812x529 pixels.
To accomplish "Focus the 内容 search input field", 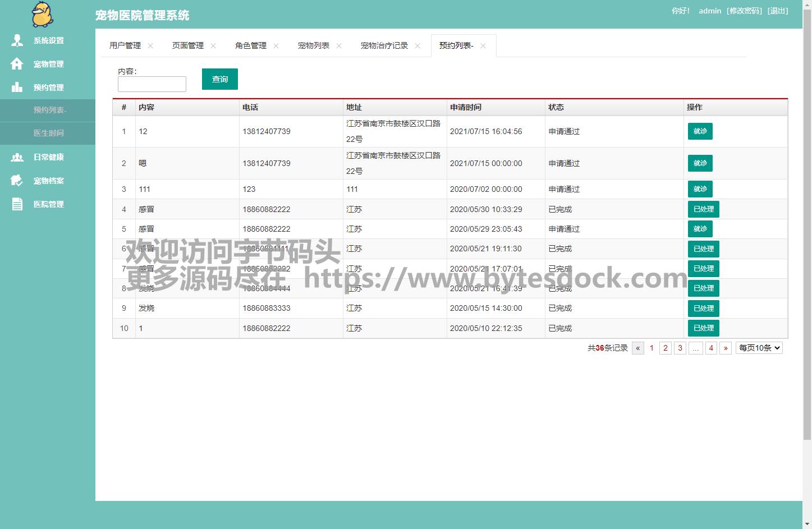I will pos(152,84).
